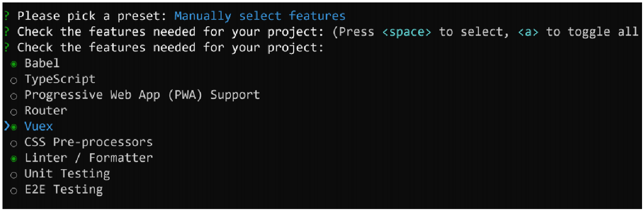Toggle the TypeScript selection circle
Viewport: 644px width, 210px height.
[14, 80]
